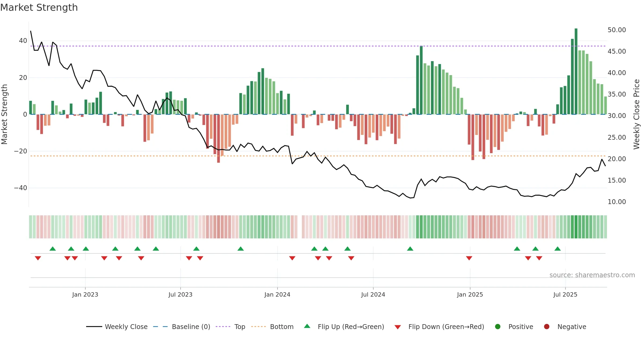The image size is (644, 362).
Task: Click the Positive legend label
Action: pos(521,327)
